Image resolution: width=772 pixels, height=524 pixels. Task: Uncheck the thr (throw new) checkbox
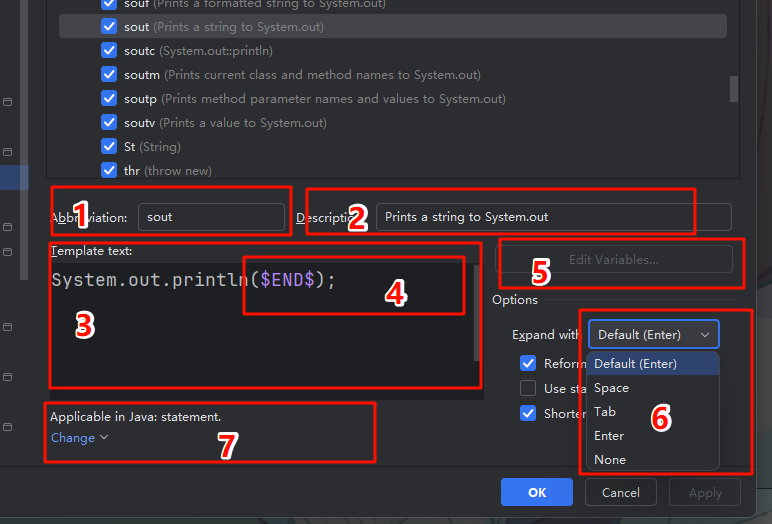[109, 171]
